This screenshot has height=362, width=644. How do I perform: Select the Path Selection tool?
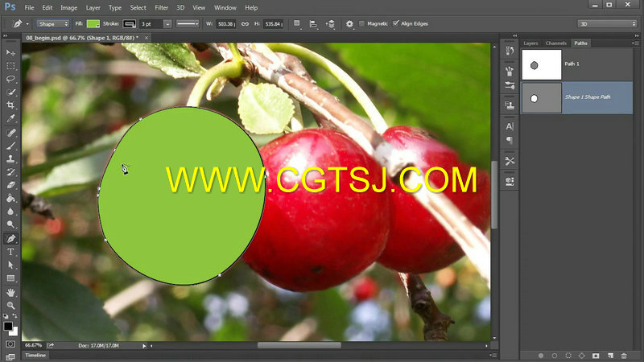tap(10, 265)
